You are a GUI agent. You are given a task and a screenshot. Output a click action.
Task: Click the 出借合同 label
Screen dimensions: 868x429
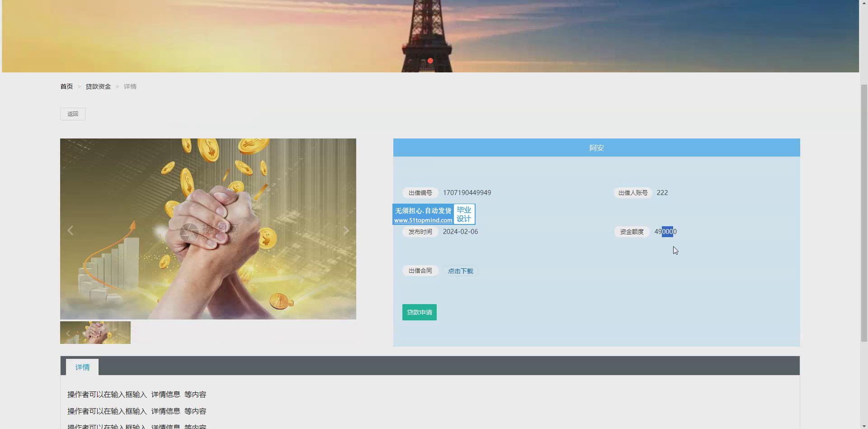point(420,271)
